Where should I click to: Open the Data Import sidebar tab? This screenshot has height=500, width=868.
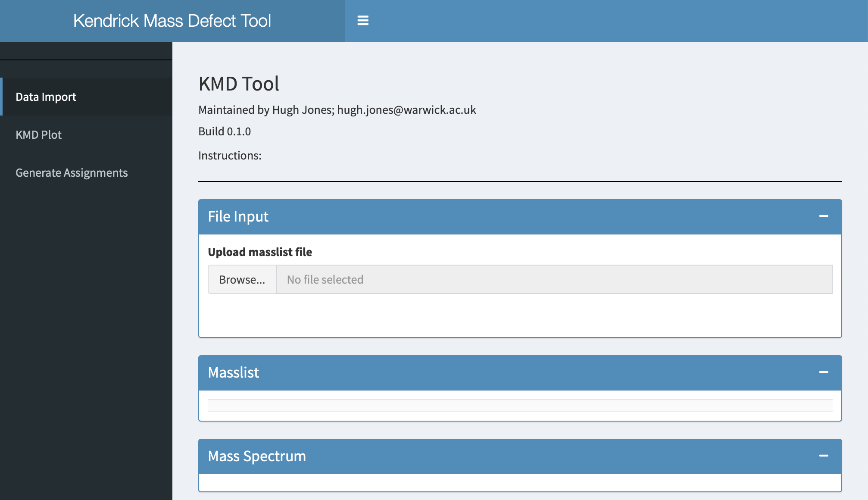pyautogui.click(x=46, y=97)
